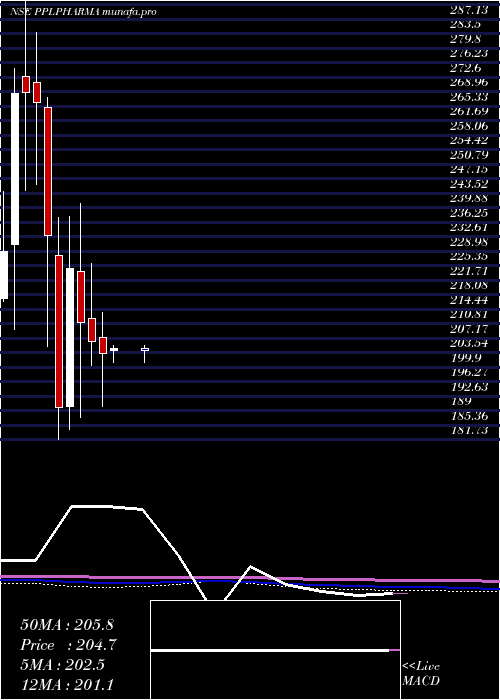The height and width of the screenshot is (700, 500).
Task: Click the 189 price axis label
Action: (461, 401)
